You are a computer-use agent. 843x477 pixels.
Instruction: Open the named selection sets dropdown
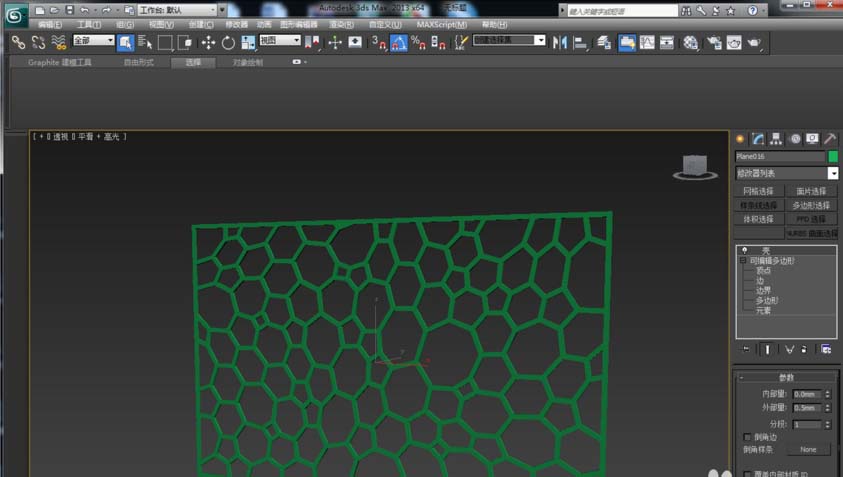point(509,40)
